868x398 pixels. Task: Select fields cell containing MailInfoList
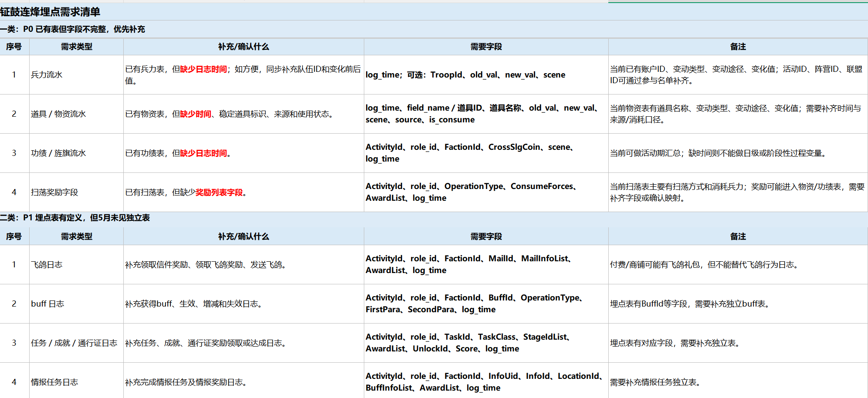486,265
